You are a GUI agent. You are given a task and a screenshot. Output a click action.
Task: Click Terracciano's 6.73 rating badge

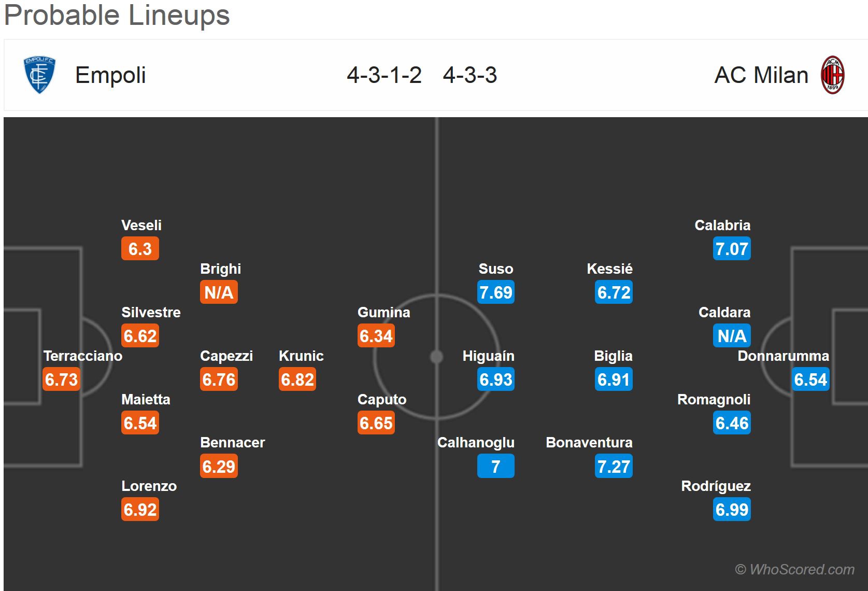(61, 379)
